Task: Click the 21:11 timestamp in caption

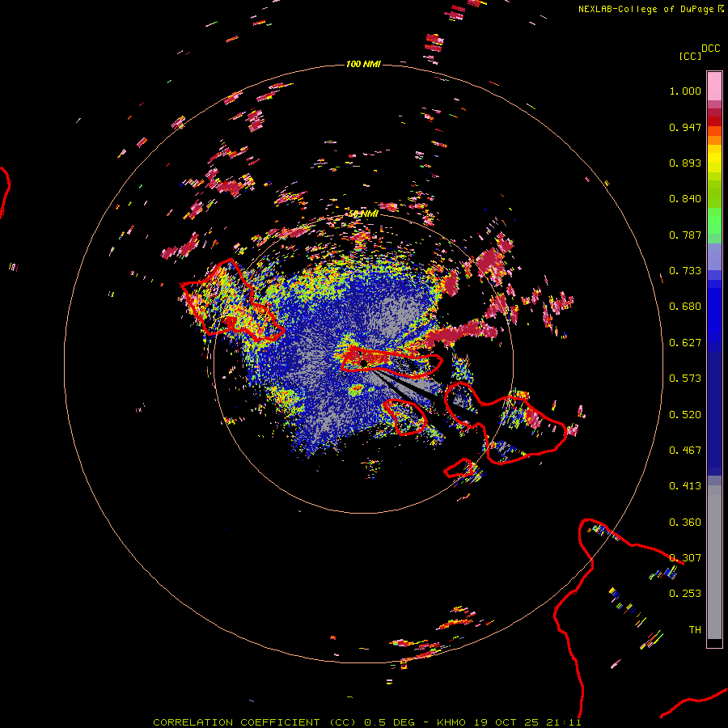Action: tap(564, 722)
